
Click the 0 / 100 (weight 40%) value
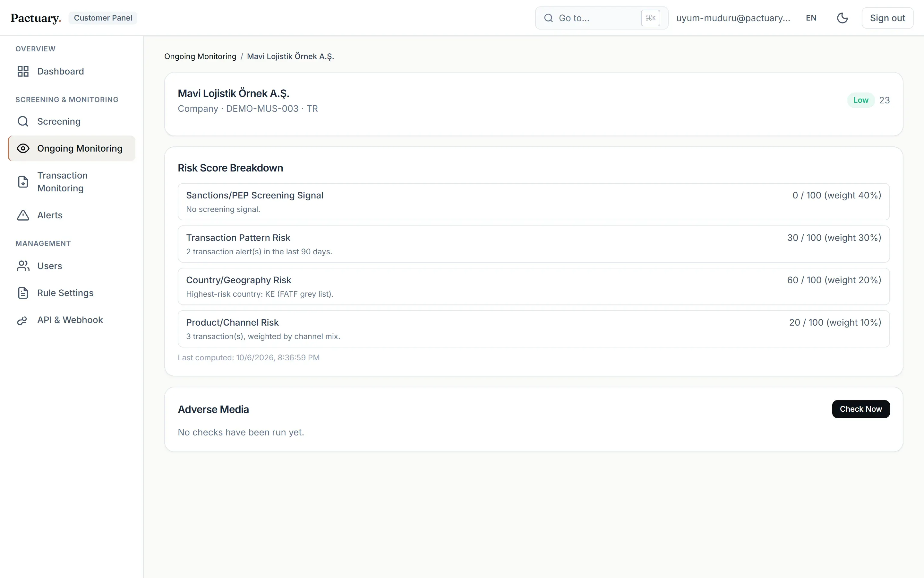(836, 195)
